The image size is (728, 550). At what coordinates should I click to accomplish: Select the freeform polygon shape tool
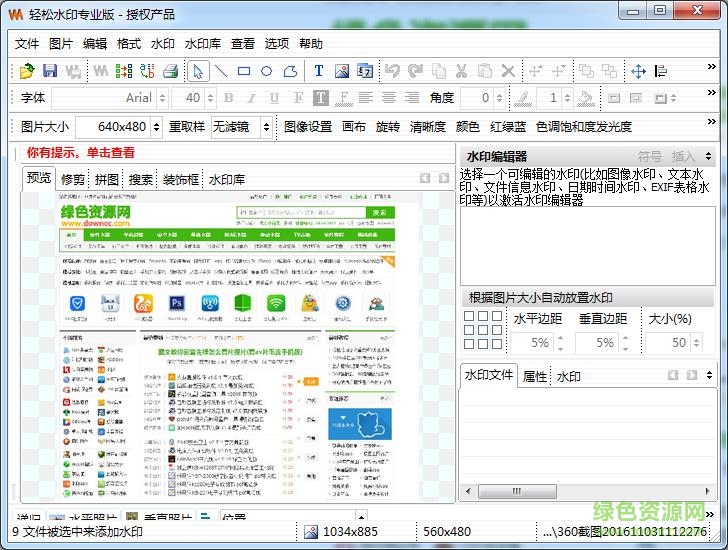pos(290,71)
